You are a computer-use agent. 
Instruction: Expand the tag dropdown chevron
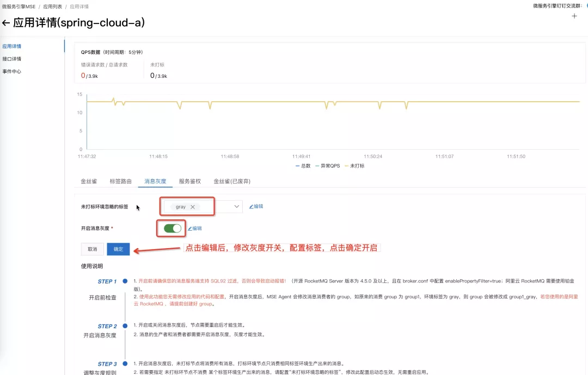237,206
